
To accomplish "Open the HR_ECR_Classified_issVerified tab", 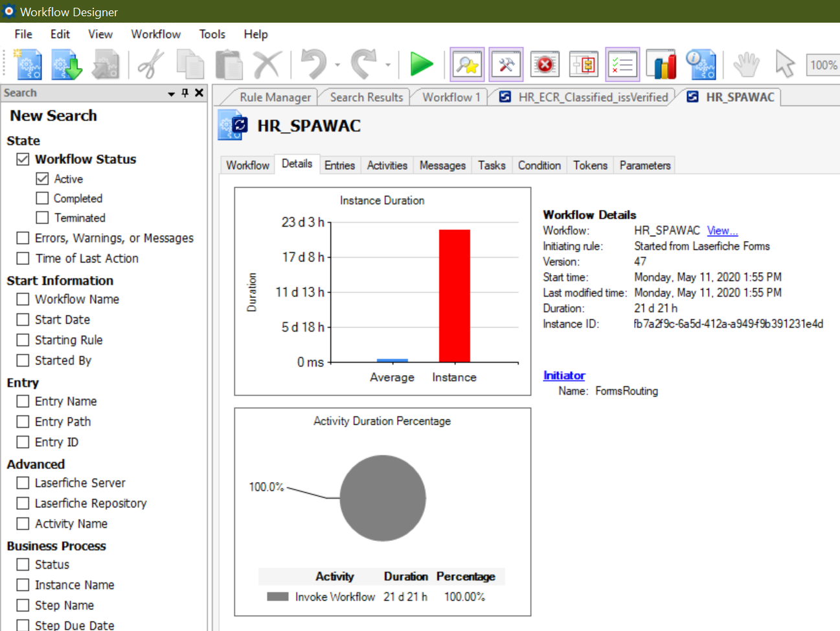I will point(584,97).
